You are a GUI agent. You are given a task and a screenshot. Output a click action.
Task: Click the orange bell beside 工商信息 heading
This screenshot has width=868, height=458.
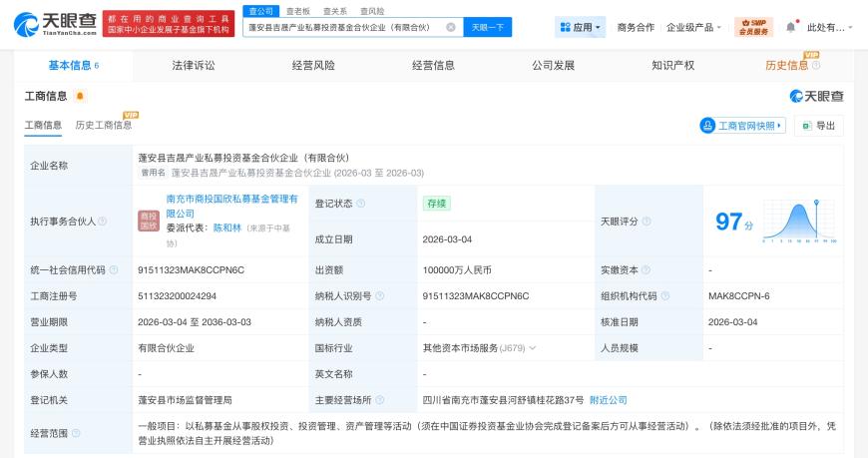coord(80,97)
